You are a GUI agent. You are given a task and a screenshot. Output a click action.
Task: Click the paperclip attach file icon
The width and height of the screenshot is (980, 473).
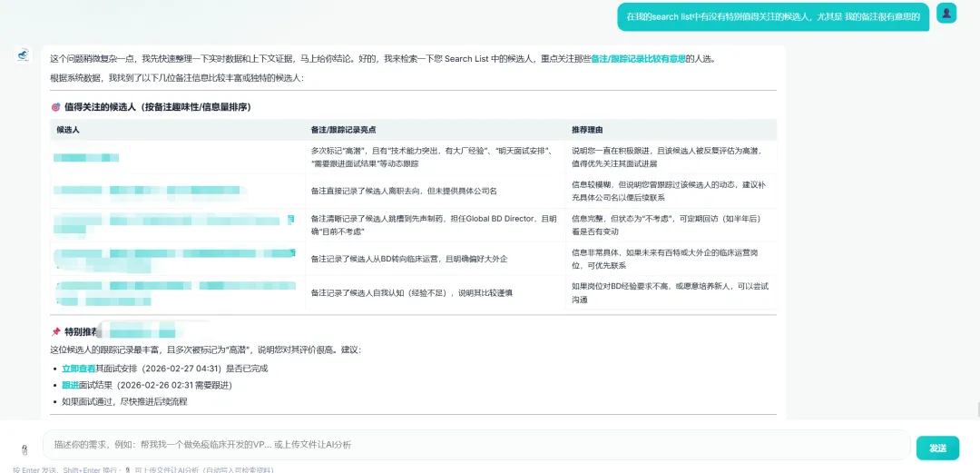(24, 448)
